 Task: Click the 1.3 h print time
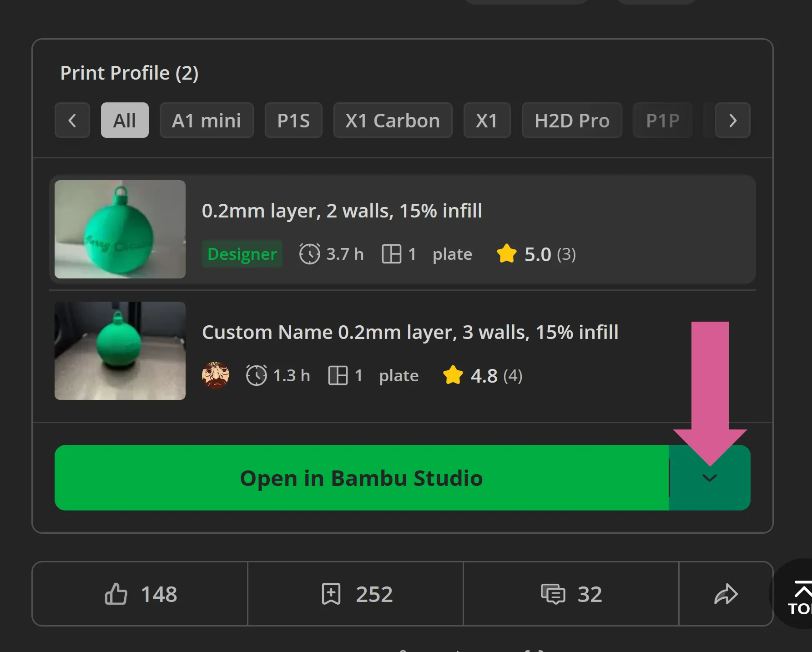coord(292,375)
